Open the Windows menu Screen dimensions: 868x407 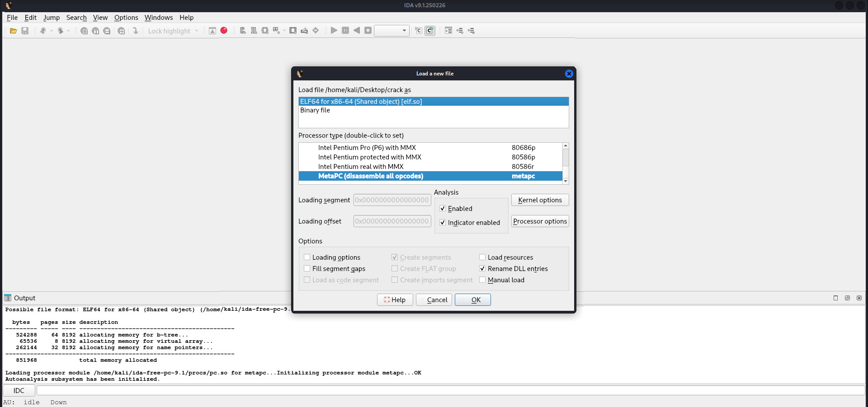tap(159, 18)
